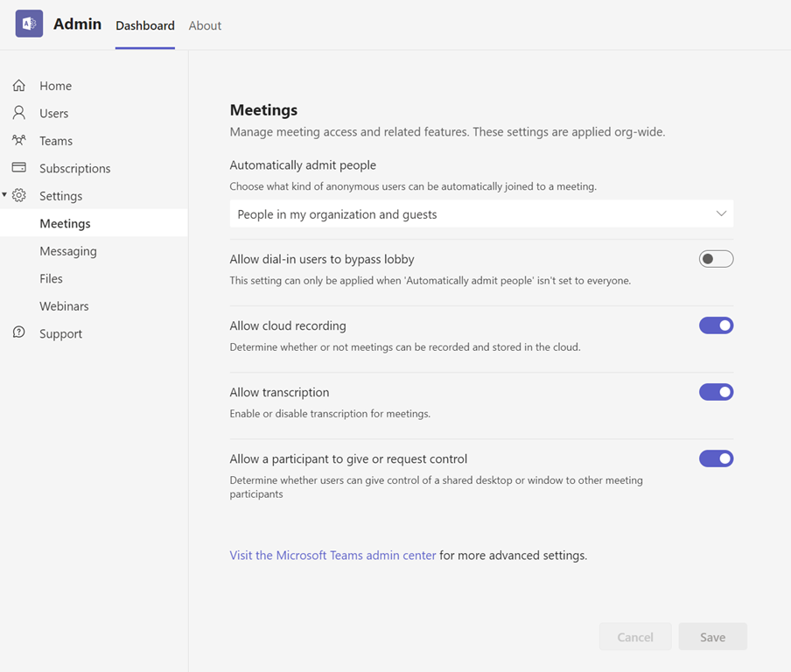
Task: Open the Automatically admit people dropdown
Action: pos(481,214)
